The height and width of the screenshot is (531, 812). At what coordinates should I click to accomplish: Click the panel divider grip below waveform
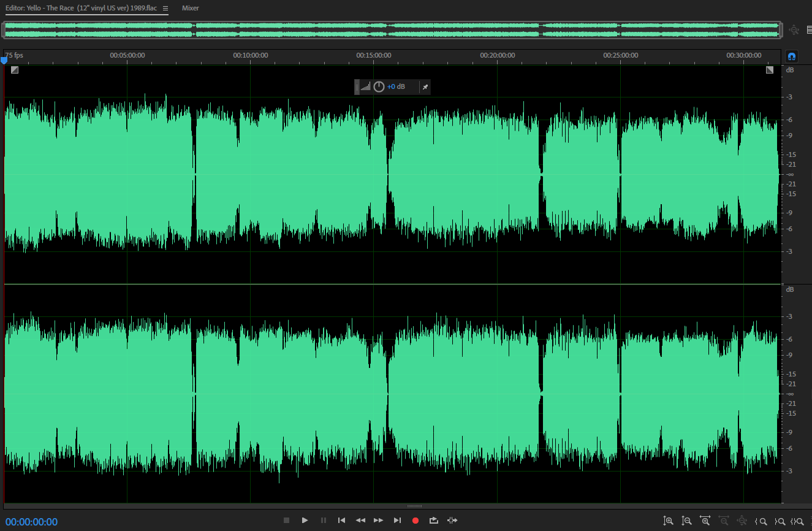[415, 506]
